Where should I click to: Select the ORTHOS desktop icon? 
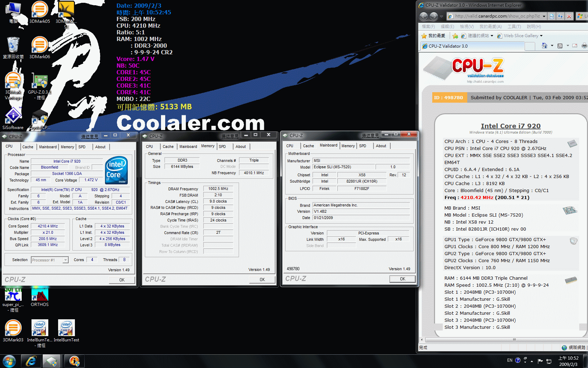[40, 297]
